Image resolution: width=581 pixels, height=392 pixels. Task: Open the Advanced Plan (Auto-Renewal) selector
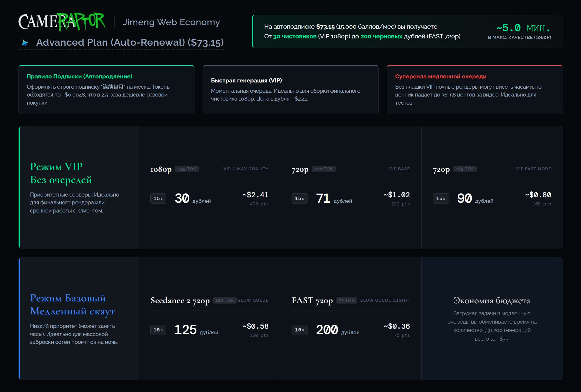121,42
